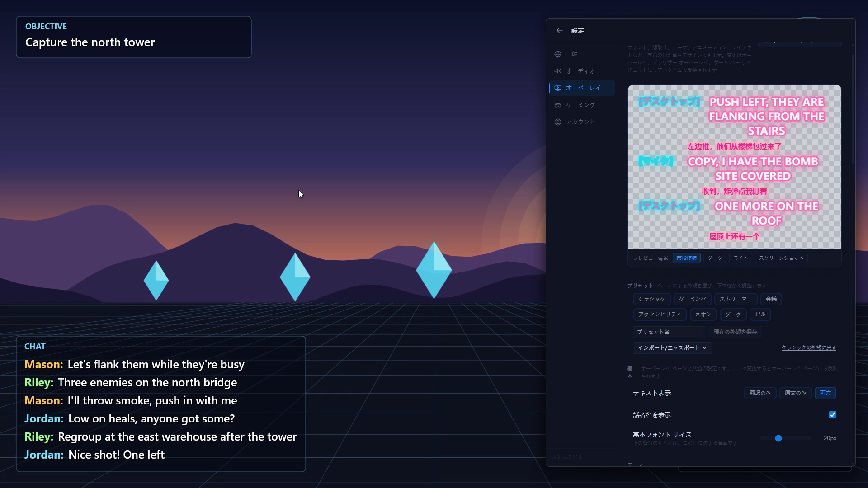Set preview background to スクリーンショット
The image size is (868, 488).
(x=781, y=258)
